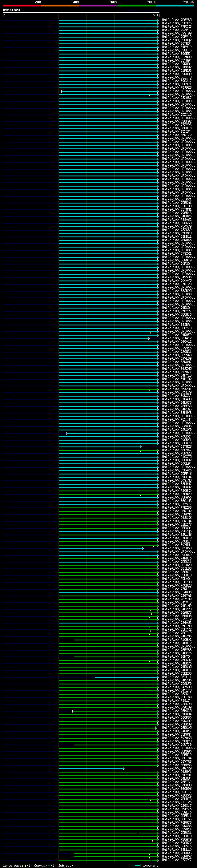Select UniRef100_B9G217 label
This screenshot has height=868, width=197.
177,81
